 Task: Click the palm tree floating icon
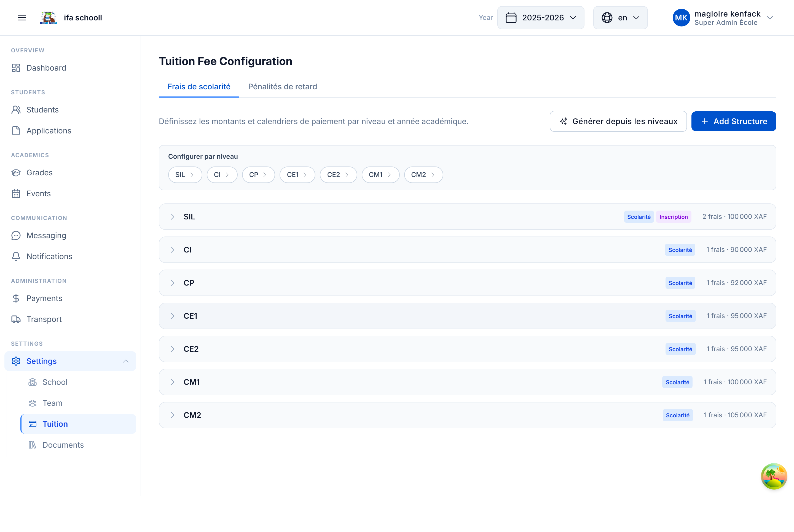pyautogui.click(x=773, y=476)
